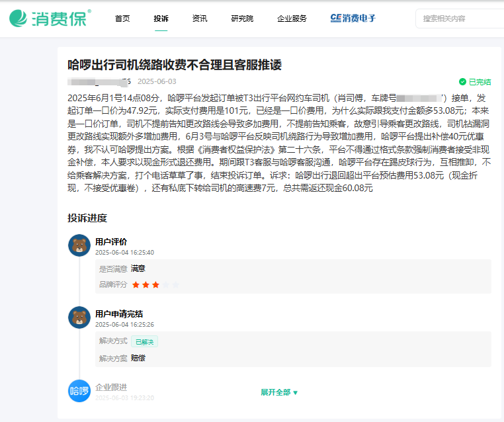
Task: Open 企业服务 in the navigation
Action: click(x=292, y=19)
